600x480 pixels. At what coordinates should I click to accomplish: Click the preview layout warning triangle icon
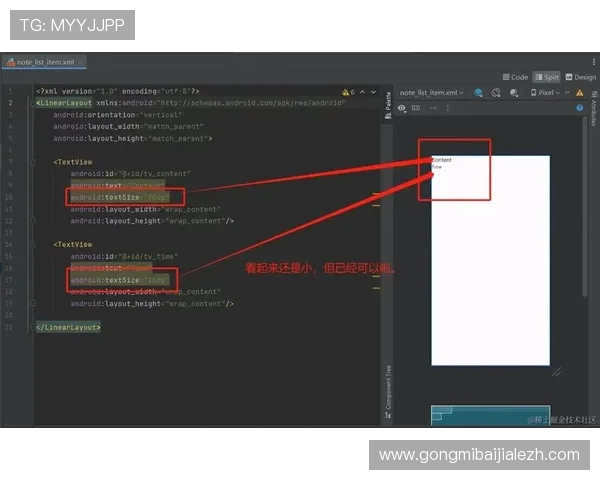click(579, 92)
